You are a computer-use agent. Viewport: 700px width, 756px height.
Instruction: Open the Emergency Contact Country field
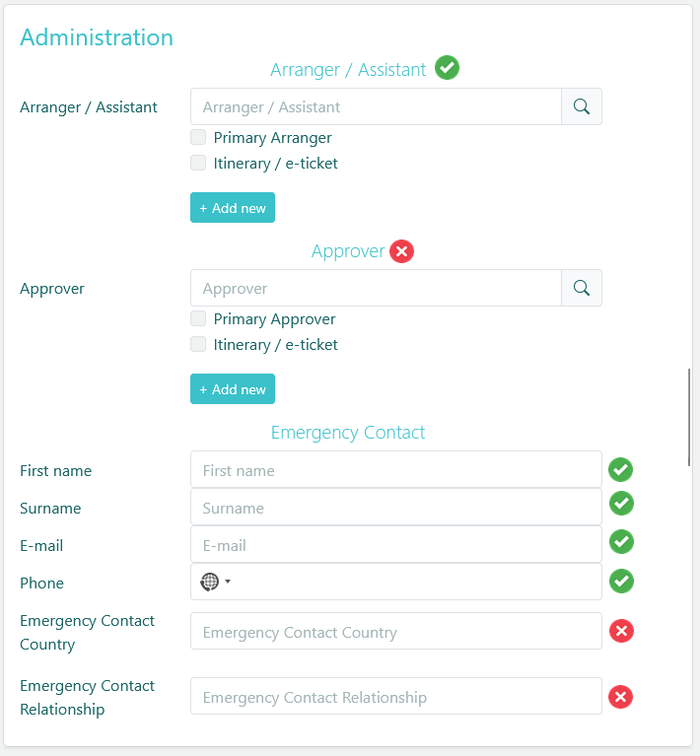395,632
